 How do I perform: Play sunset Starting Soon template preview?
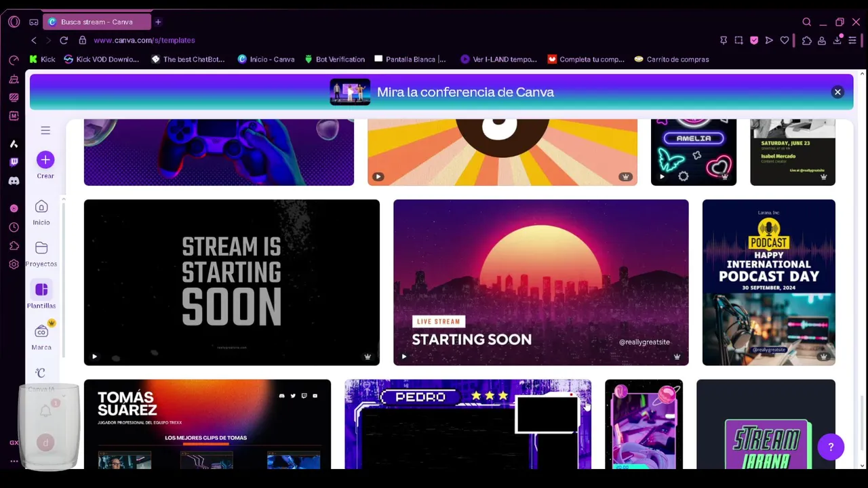[404, 357]
